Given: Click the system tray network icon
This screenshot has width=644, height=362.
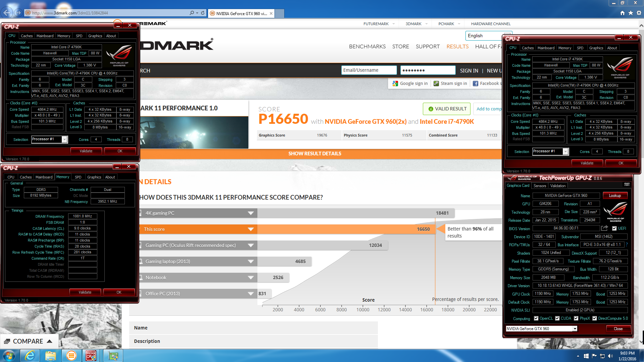Looking at the screenshot, I should [x=602, y=356].
